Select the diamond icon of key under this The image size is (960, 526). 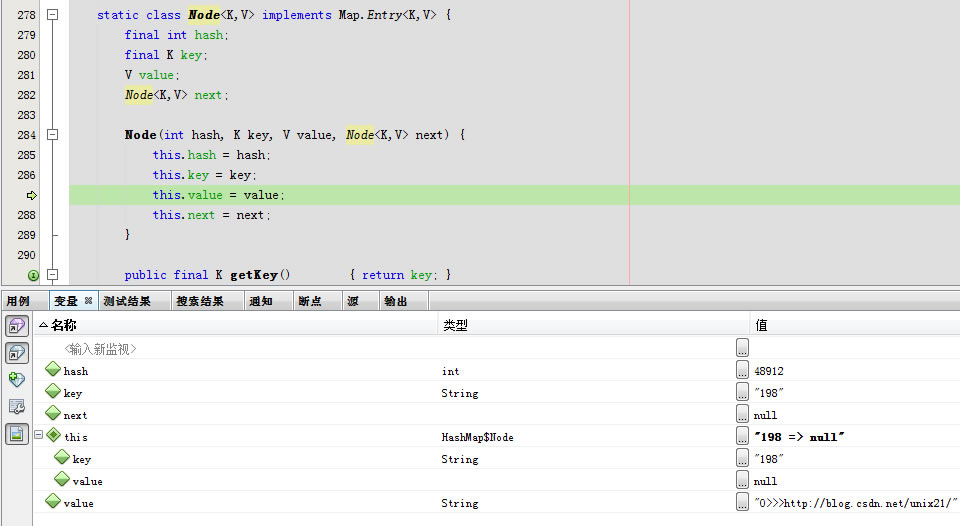tap(62, 457)
